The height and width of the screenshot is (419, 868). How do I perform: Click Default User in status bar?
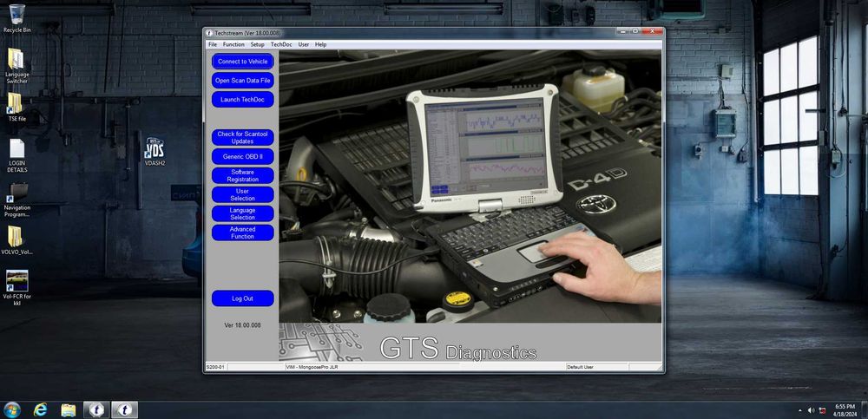pos(580,367)
